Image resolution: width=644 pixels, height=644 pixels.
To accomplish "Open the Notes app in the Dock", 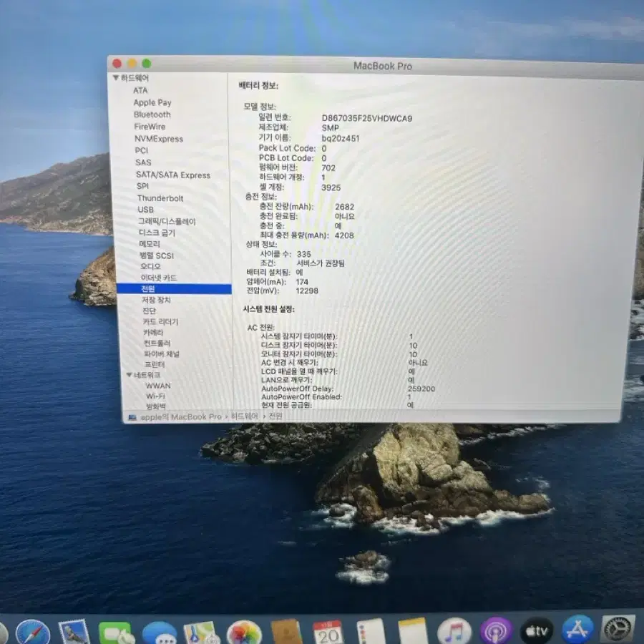I will pyautogui.click(x=412, y=632).
